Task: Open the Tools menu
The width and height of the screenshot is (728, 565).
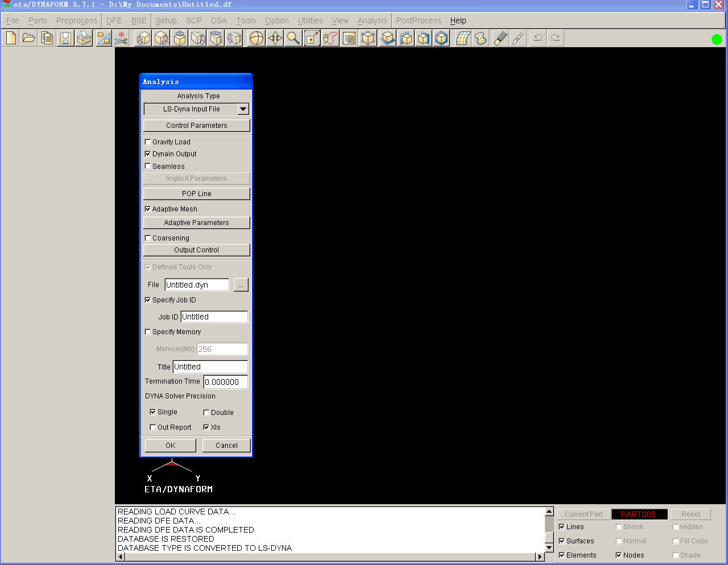Action: click(x=246, y=20)
